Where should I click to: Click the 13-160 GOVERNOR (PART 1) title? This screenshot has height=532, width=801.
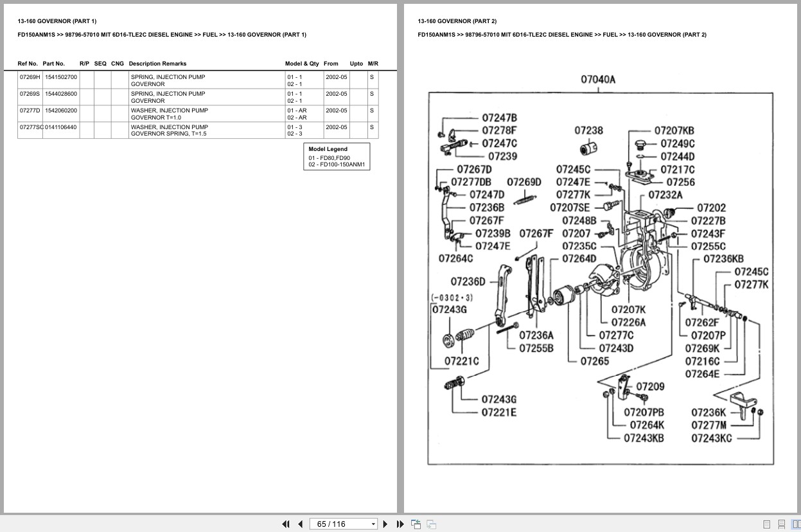pos(57,21)
